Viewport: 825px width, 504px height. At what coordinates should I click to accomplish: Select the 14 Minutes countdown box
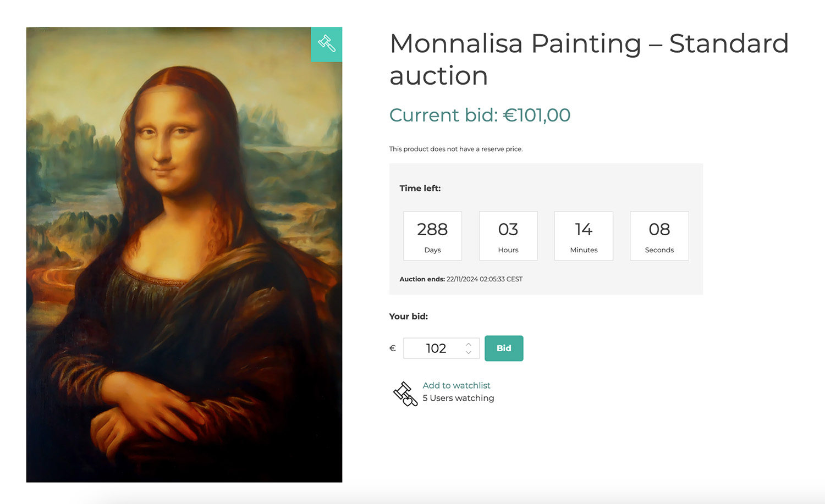tap(584, 236)
